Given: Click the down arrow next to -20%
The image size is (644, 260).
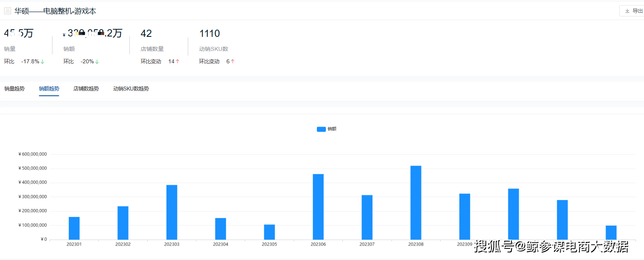Looking at the screenshot, I should click(x=97, y=62).
